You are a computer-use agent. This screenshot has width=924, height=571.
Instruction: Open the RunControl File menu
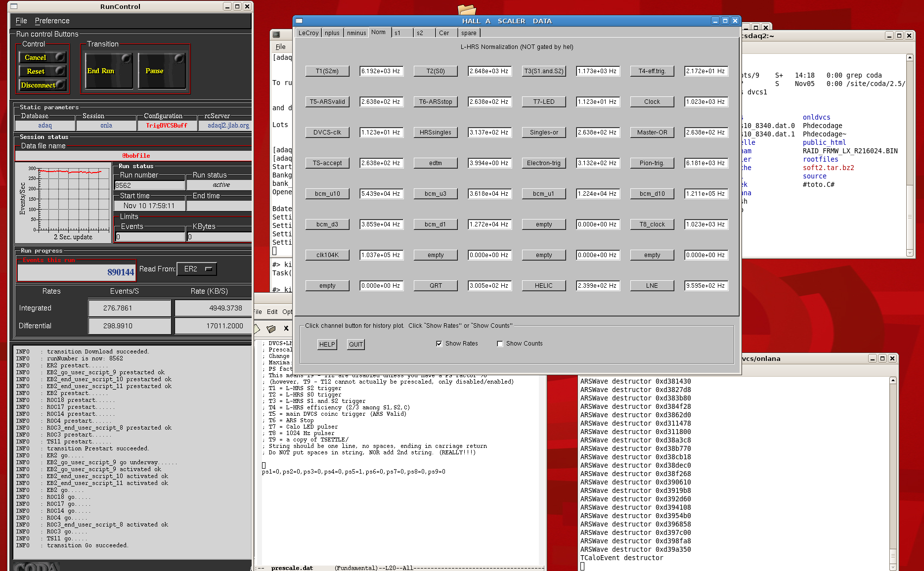coord(21,21)
